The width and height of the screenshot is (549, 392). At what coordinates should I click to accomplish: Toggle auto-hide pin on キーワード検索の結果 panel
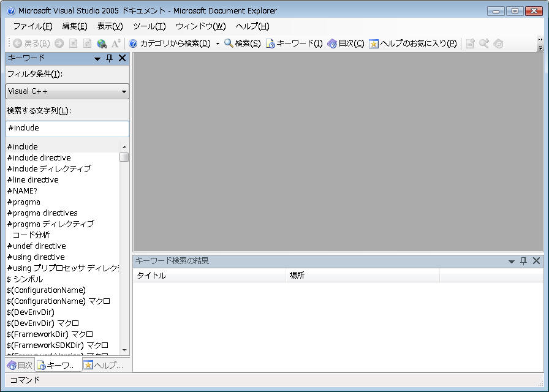coord(523,261)
